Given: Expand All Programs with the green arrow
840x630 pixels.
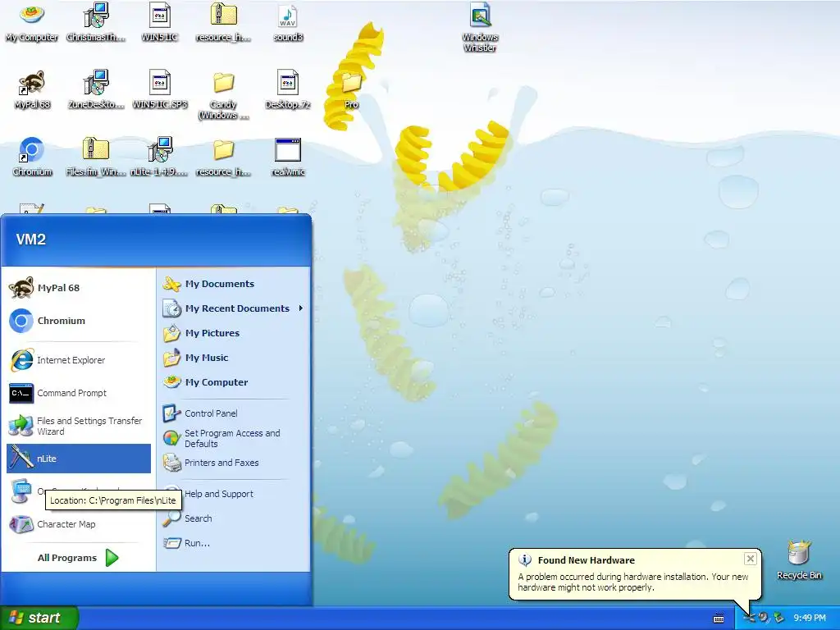Looking at the screenshot, I should click(x=112, y=558).
